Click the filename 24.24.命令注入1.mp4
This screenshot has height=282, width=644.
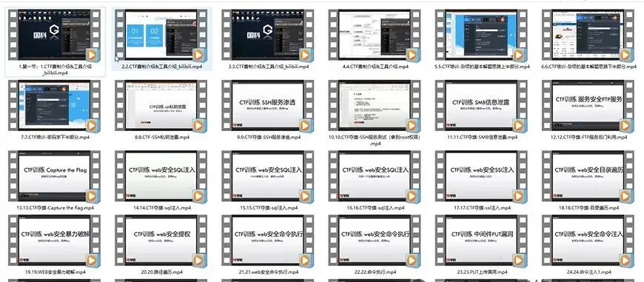click(x=588, y=272)
